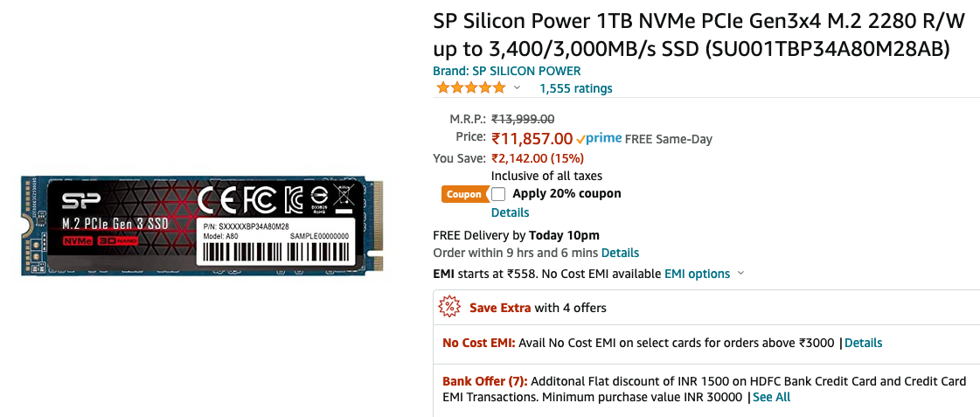This screenshot has height=417, width=980.
Task: Open the delivery Details link
Action: [620, 254]
